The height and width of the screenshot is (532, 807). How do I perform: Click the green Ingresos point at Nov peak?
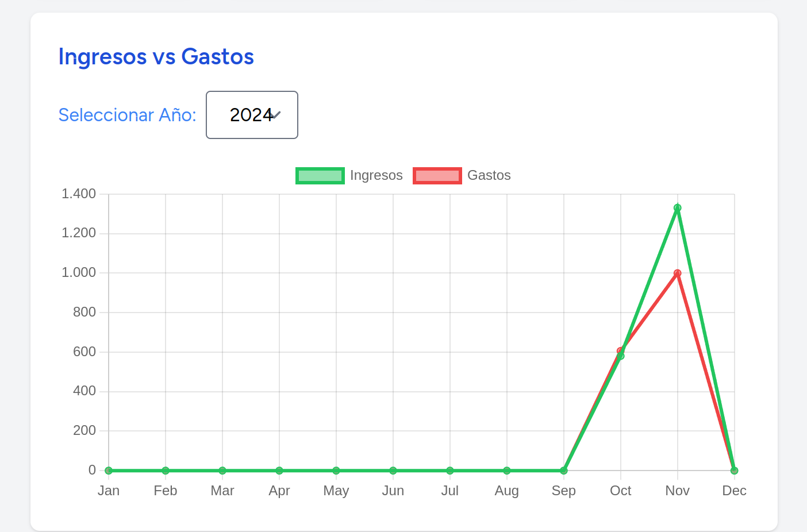[678, 208]
